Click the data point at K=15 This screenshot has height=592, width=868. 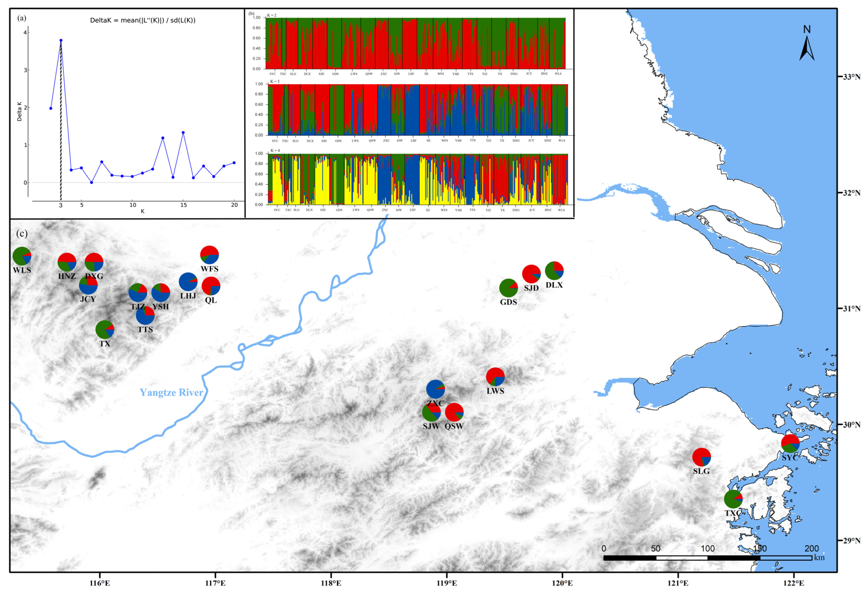[183, 133]
